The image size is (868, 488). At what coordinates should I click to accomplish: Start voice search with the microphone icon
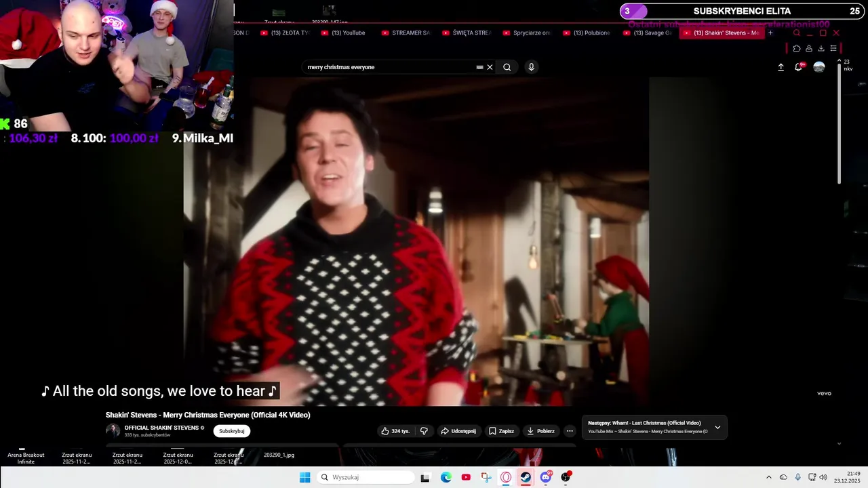pos(531,67)
